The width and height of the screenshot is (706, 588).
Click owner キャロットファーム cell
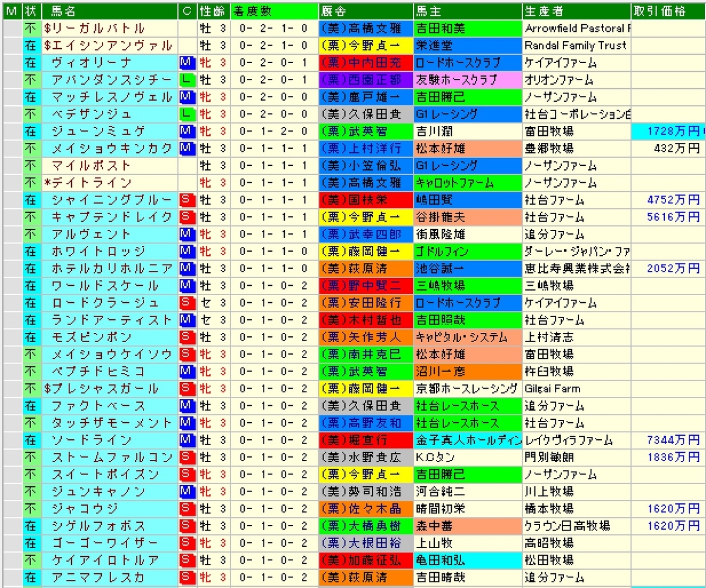click(x=468, y=183)
